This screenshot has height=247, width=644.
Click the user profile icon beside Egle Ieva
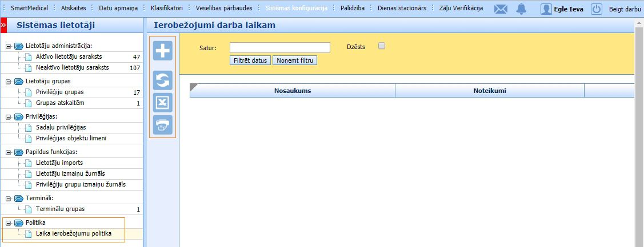[546, 9]
